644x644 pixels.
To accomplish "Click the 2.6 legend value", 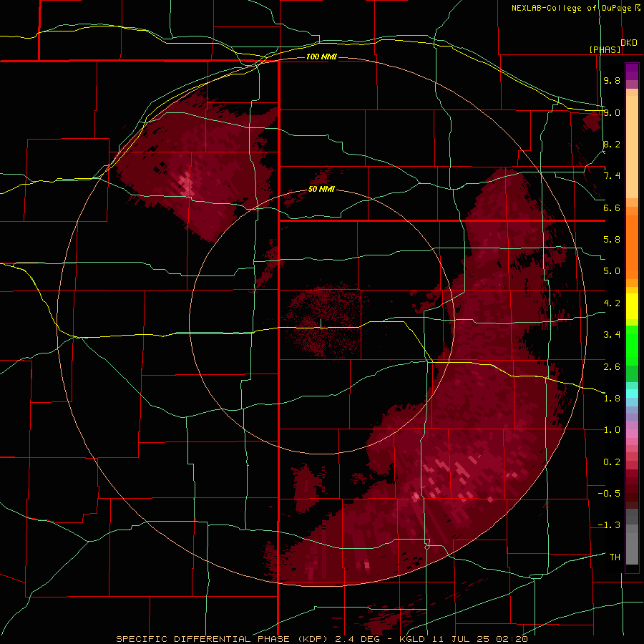I will point(612,367).
